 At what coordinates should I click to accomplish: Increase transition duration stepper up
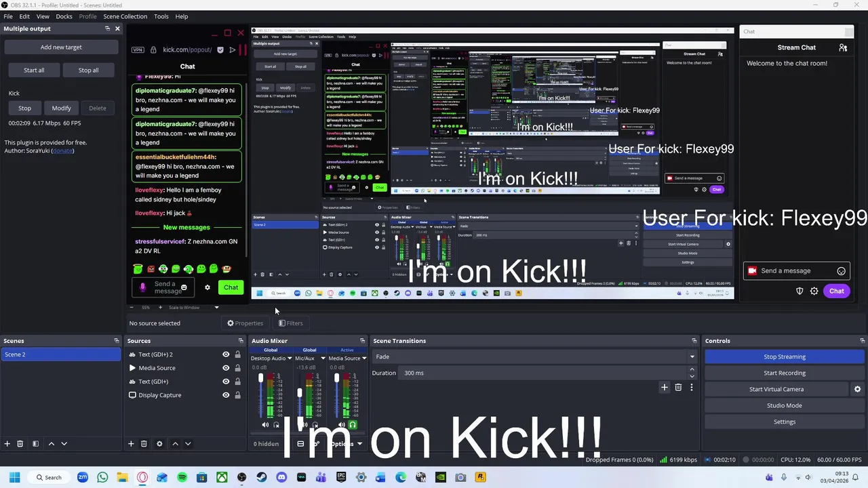[x=692, y=370]
